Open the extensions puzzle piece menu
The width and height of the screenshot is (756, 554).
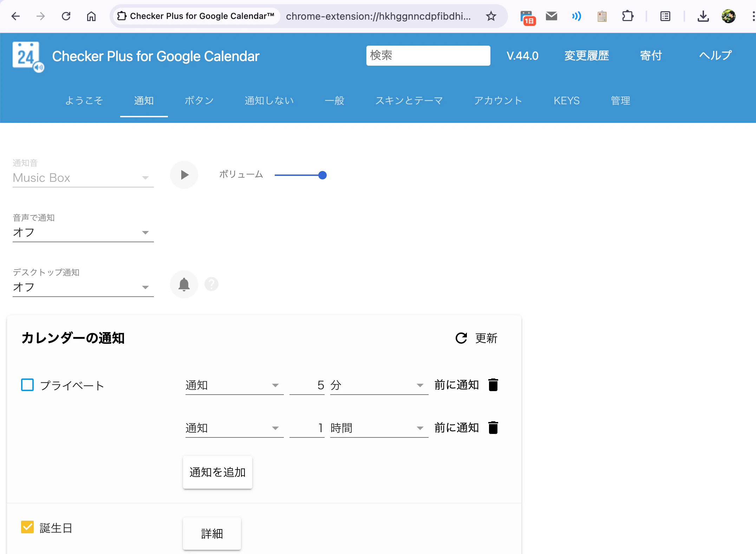(x=627, y=16)
